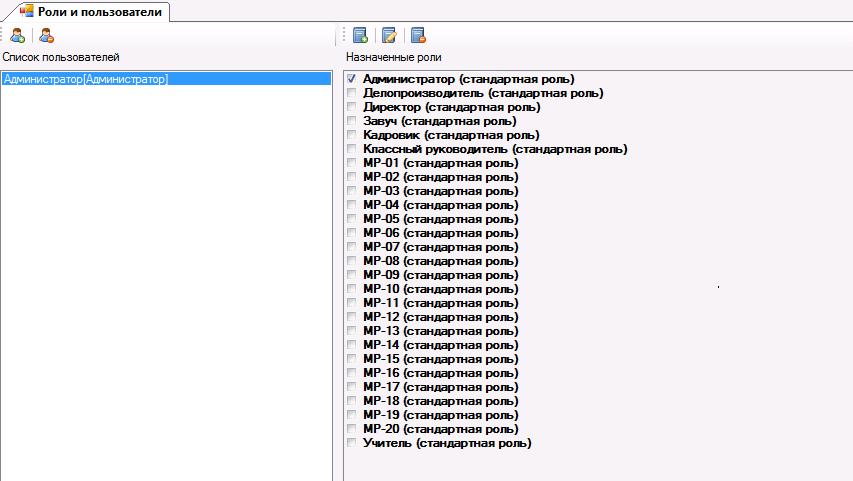Image resolution: width=853 pixels, height=481 pixels.
Task: Enable the МР-08 role checkbox
Action: coord(351,261)
